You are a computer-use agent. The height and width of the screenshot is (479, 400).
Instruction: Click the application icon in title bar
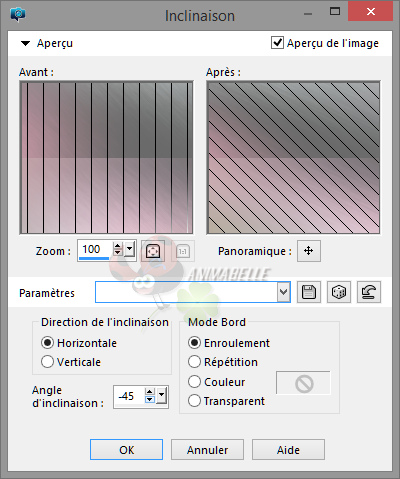pos(18,15)
